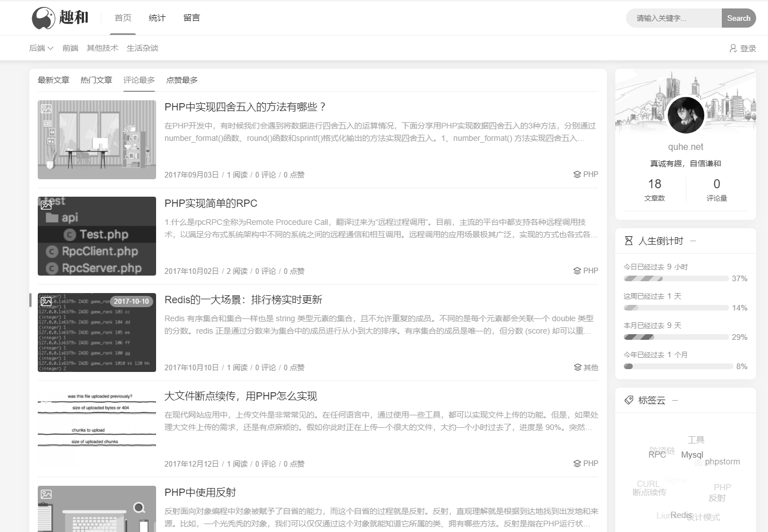Select the 设计模式 tag in cloud
The image size is (768, 532).
coord(703,517)
